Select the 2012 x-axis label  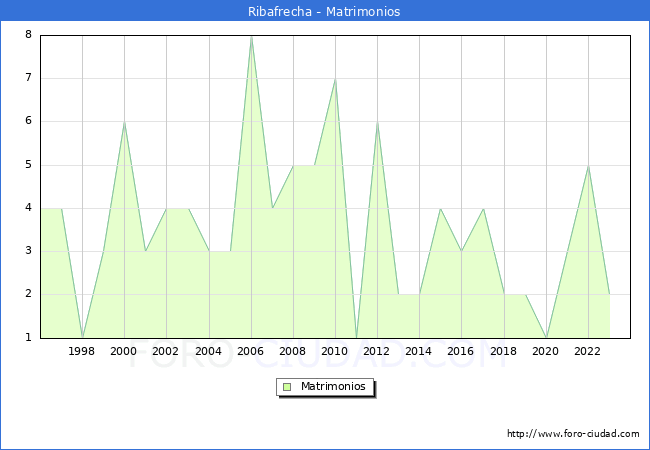coord(376,351)
